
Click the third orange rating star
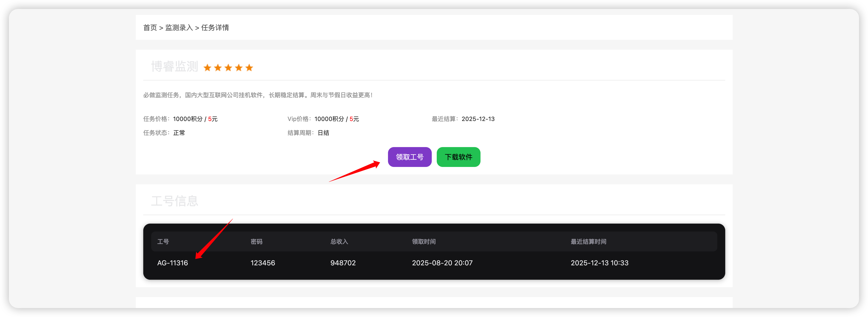point(228,68)
